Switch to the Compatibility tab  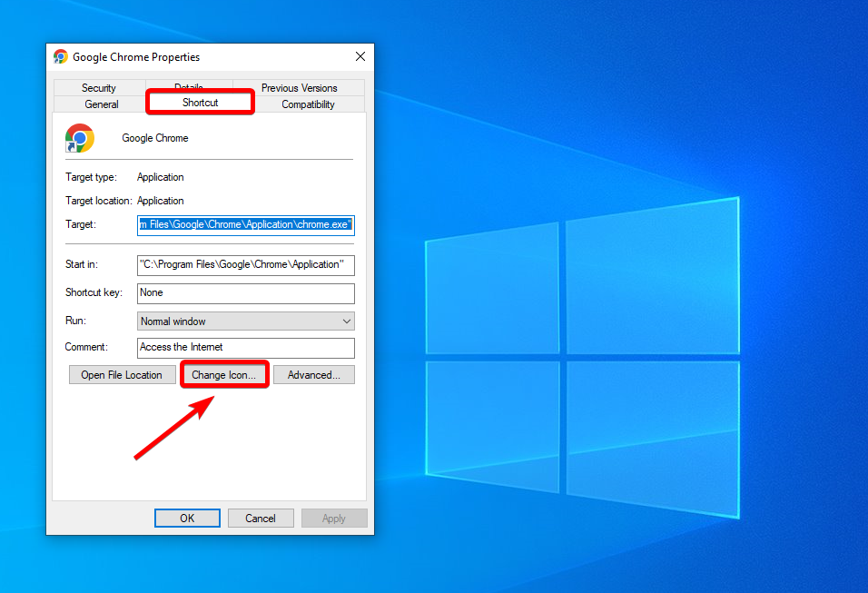pyautogui.click(x=308, y=104)
